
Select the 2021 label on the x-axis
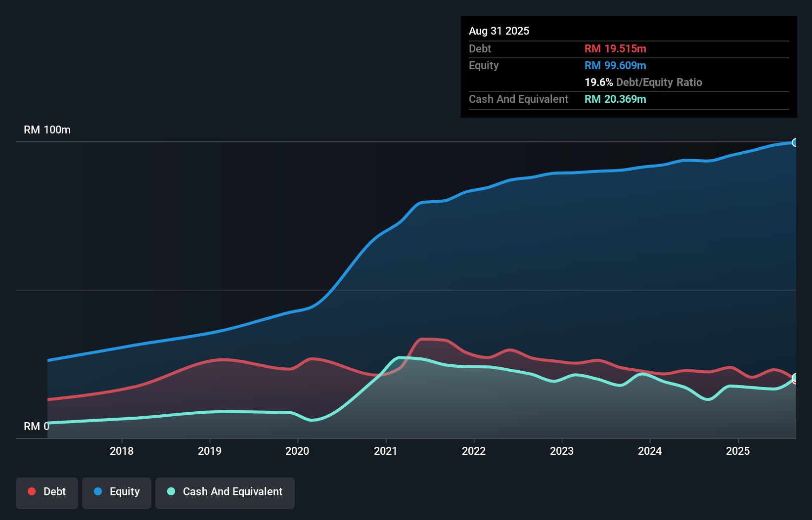click(384, 451)
